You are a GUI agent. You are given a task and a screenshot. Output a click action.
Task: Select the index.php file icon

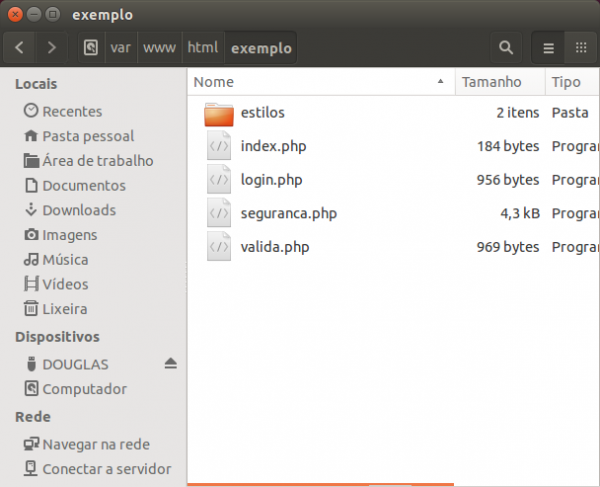click(218, 146)
